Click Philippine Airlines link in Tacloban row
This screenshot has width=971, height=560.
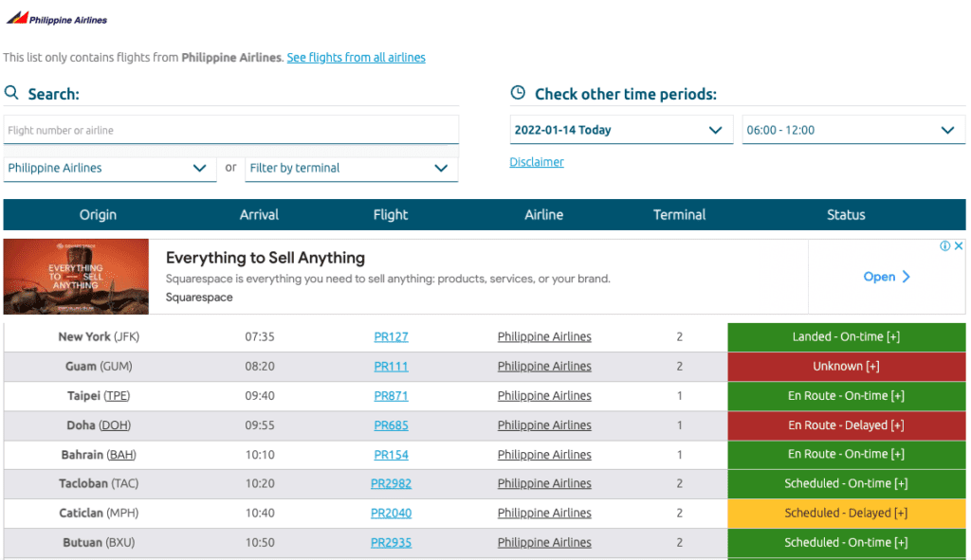[x=544, y=483]
